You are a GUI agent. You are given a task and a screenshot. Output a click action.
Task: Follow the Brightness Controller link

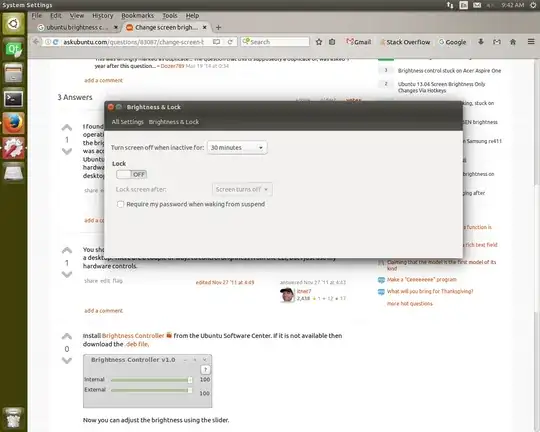133,336
